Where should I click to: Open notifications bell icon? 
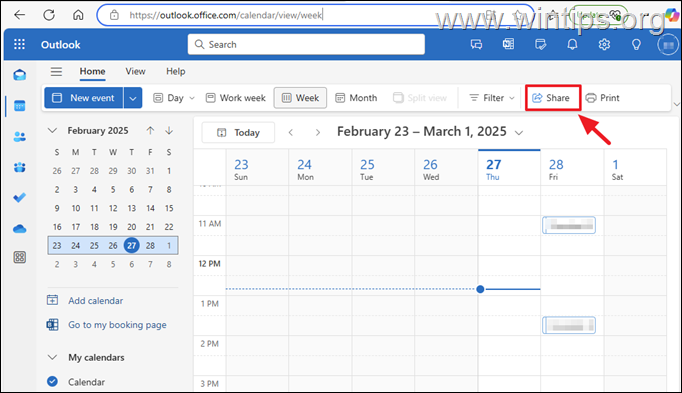[x=572, y=44]
